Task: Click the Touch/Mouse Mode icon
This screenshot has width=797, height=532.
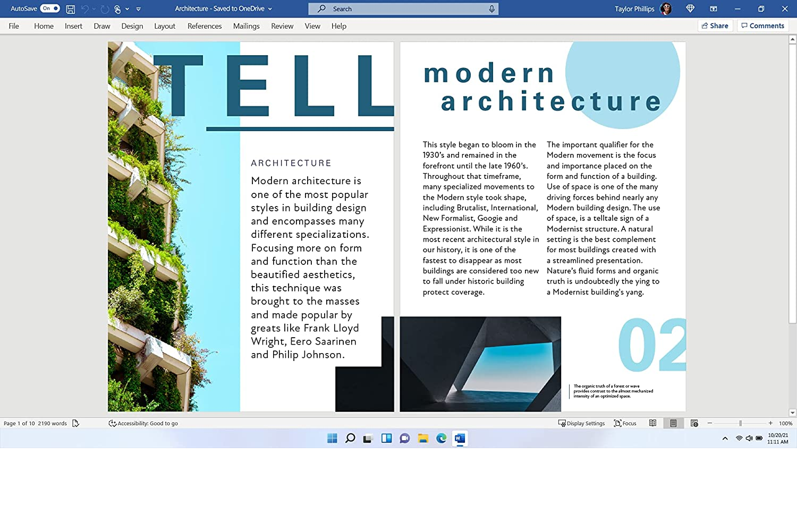Action: point(117,9)
